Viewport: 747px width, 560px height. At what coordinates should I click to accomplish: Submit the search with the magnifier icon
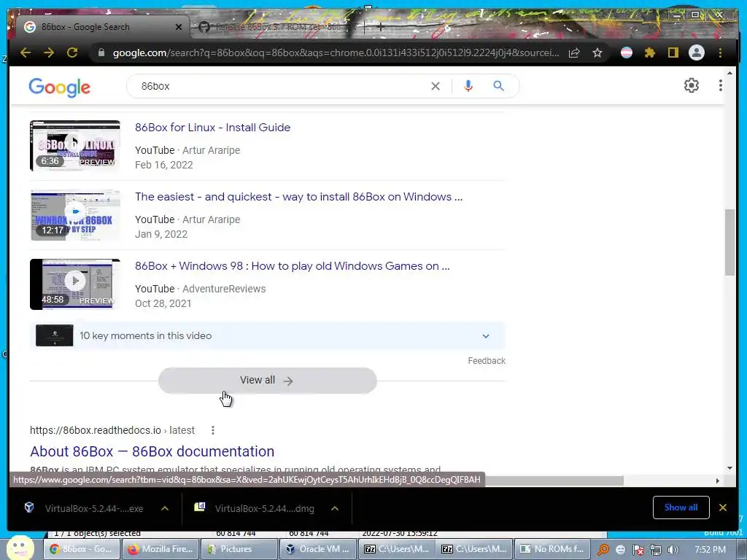498,86
